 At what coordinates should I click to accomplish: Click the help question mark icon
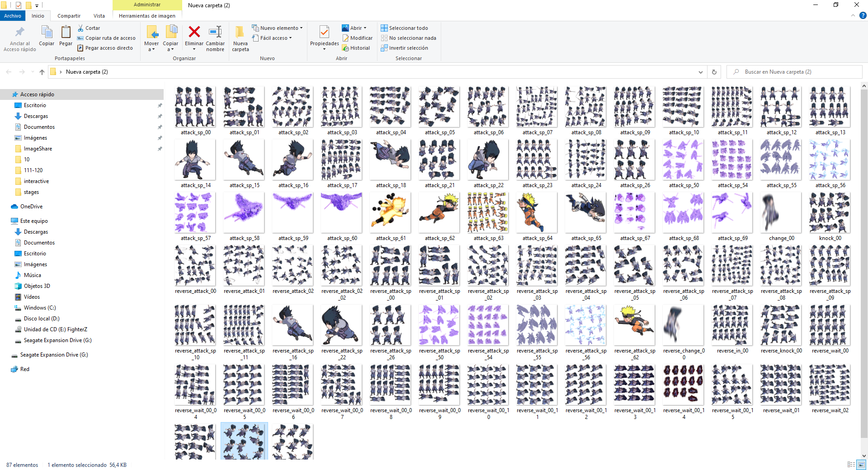(x=863, y=15)
